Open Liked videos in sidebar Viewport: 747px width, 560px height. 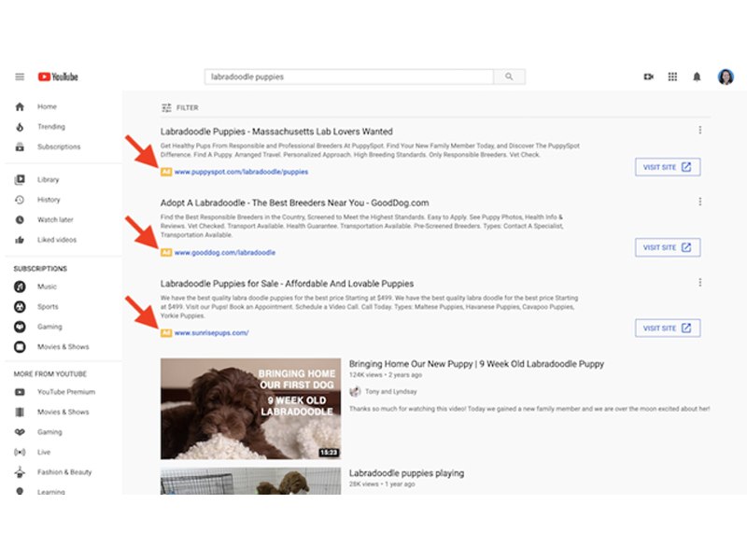point(56,240)
